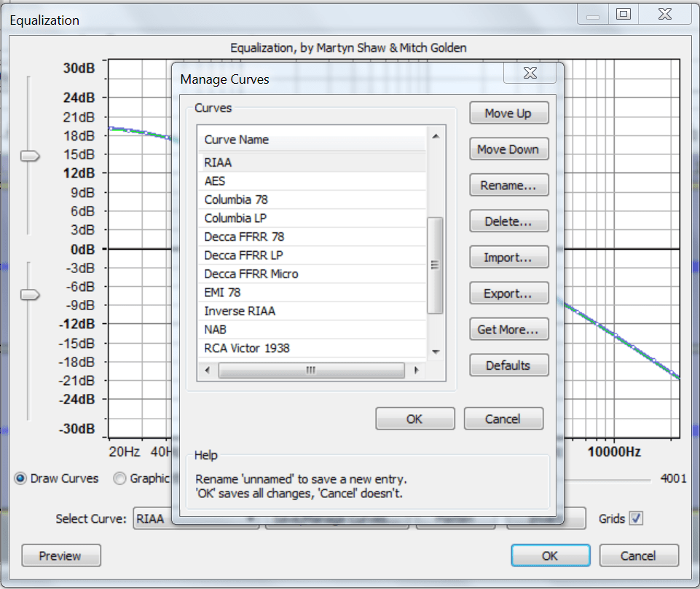Viewport: 700px width, 589px height.
Task: Open the Rename dialog for a curve
Action: pyautogui.click(x=508, y=185)
